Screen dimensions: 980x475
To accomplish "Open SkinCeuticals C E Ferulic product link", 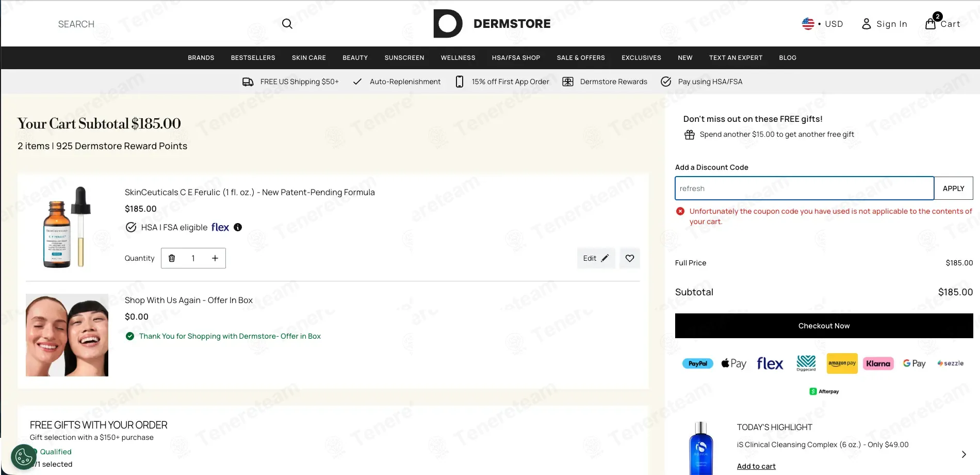I will coord(250,192).
